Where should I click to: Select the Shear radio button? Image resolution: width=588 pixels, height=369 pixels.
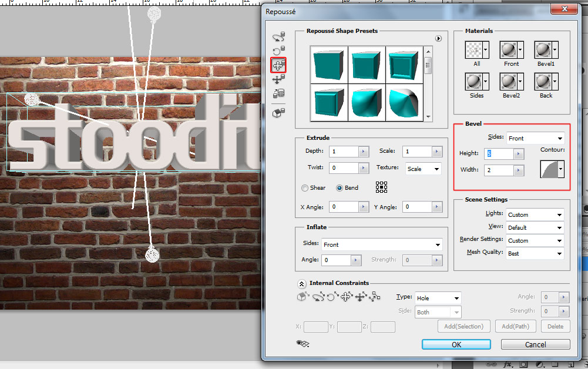pyautogui.click(x=305, y=188)
